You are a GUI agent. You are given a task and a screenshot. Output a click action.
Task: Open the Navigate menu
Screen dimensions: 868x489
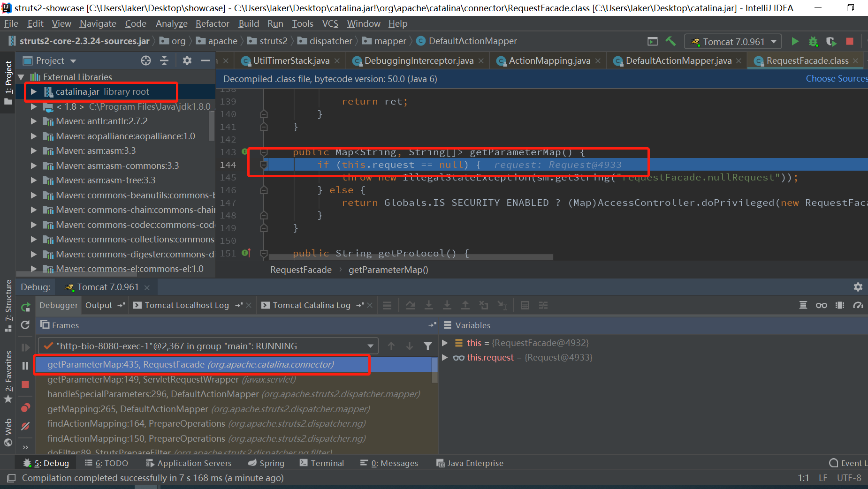point(98,23)
